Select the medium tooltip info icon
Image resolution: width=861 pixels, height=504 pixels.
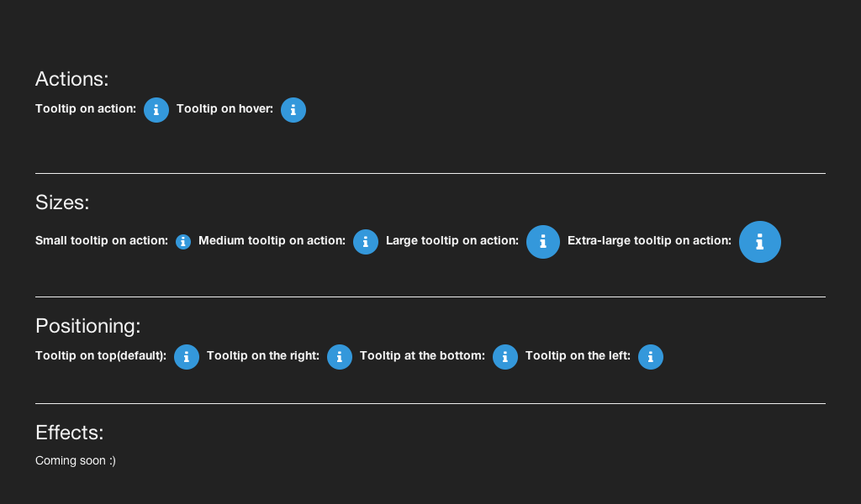click(x=366, y=241)
